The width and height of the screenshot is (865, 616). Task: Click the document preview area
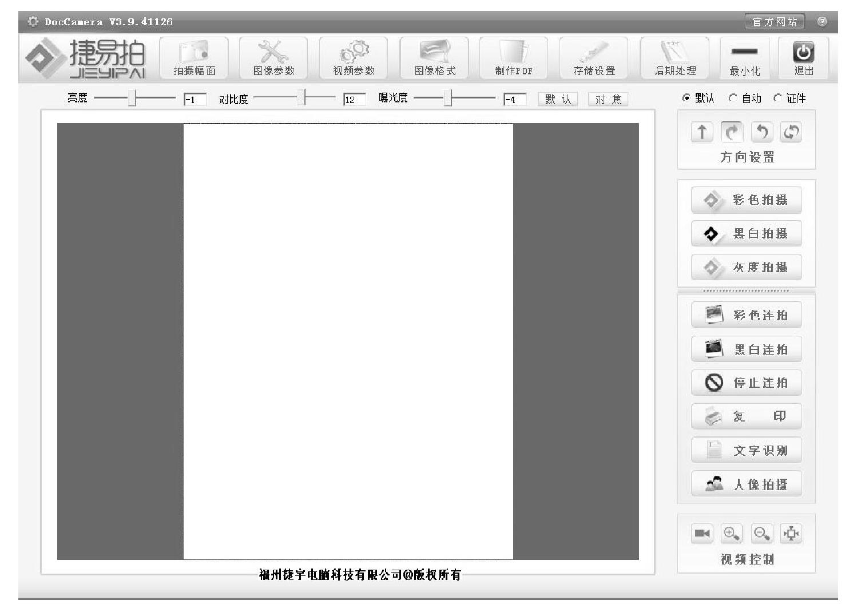click(x=348, y=341)
